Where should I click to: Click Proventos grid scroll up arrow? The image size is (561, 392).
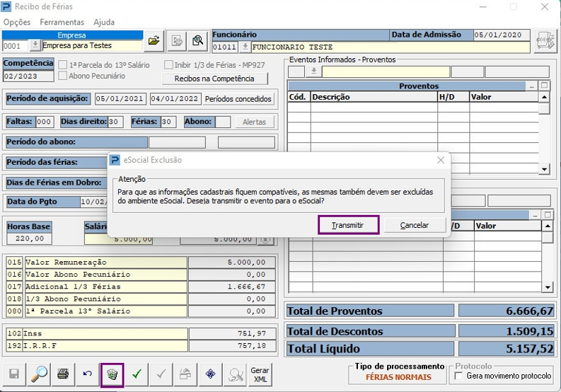tap(544, 97)
